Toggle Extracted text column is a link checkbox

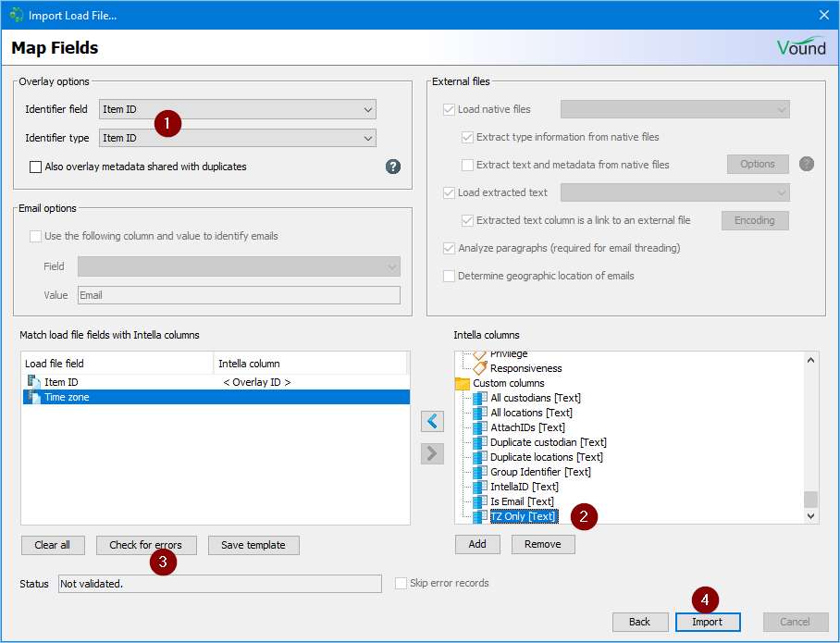coord(468,220)
